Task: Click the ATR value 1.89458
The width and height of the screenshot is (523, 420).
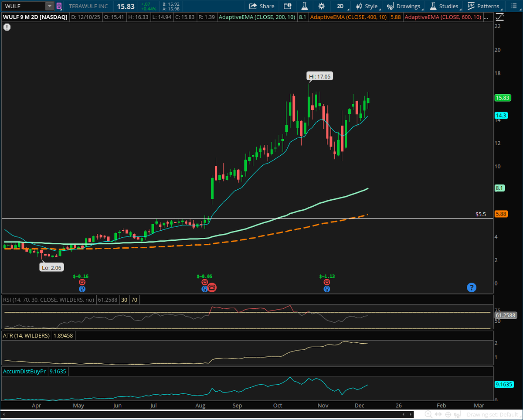Action: coord(63,336)
